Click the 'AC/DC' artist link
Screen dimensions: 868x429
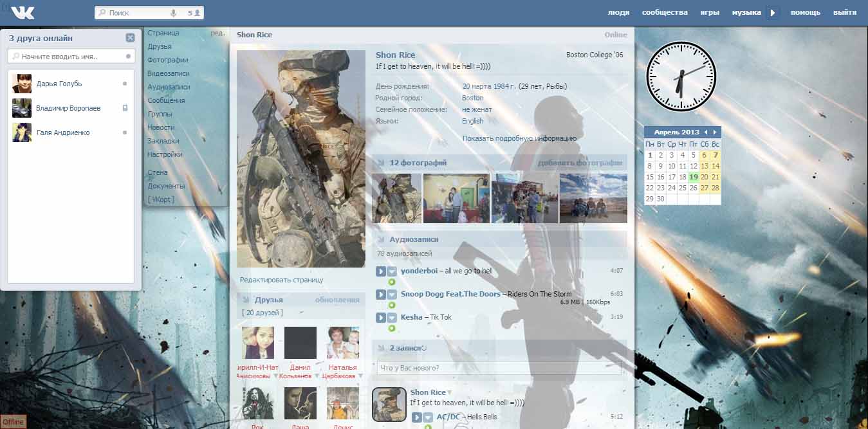(448, 417)
